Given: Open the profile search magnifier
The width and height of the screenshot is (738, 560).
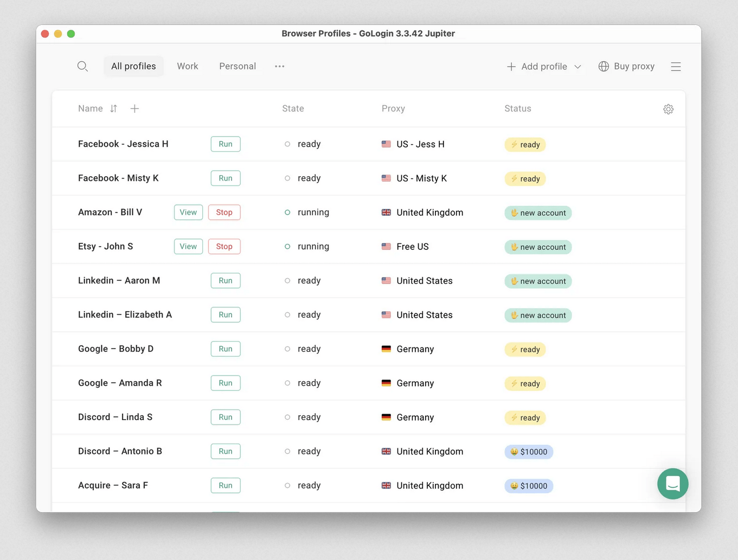Looking at the screenshot, I should [x=82, y=66].
